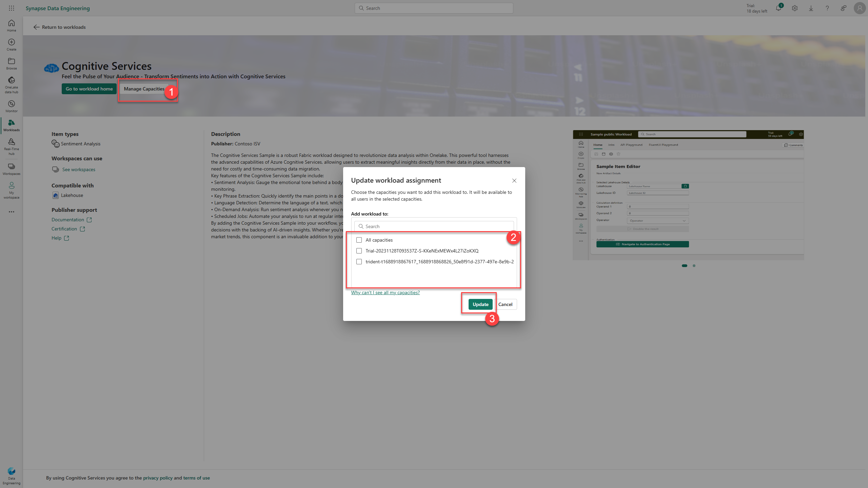Check the trident-t1688918867617 capacity checkbox
The image size is (868, 488).
359,262
